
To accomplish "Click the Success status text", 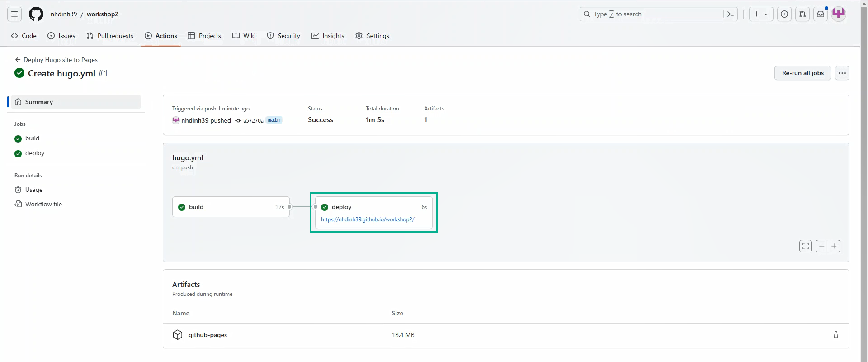I will (x=321, y=120).
